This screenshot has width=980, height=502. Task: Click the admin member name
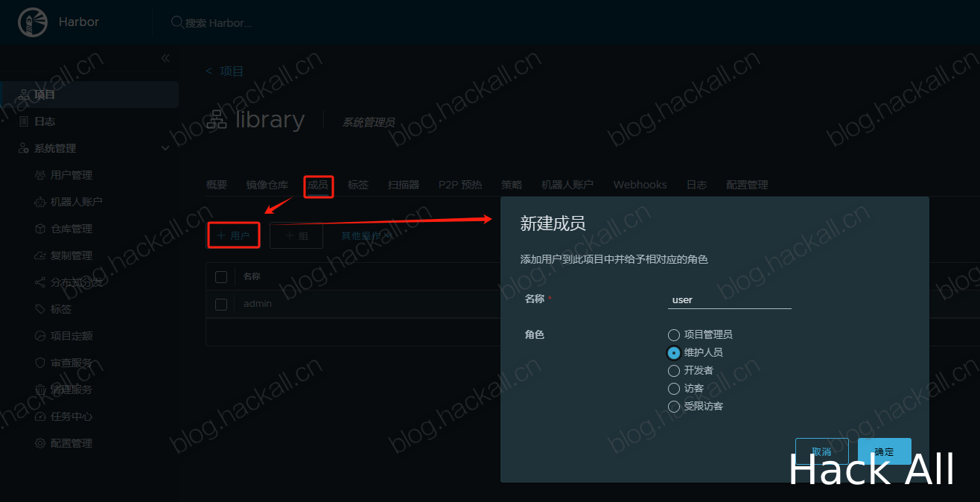click(x=258, y=304)
